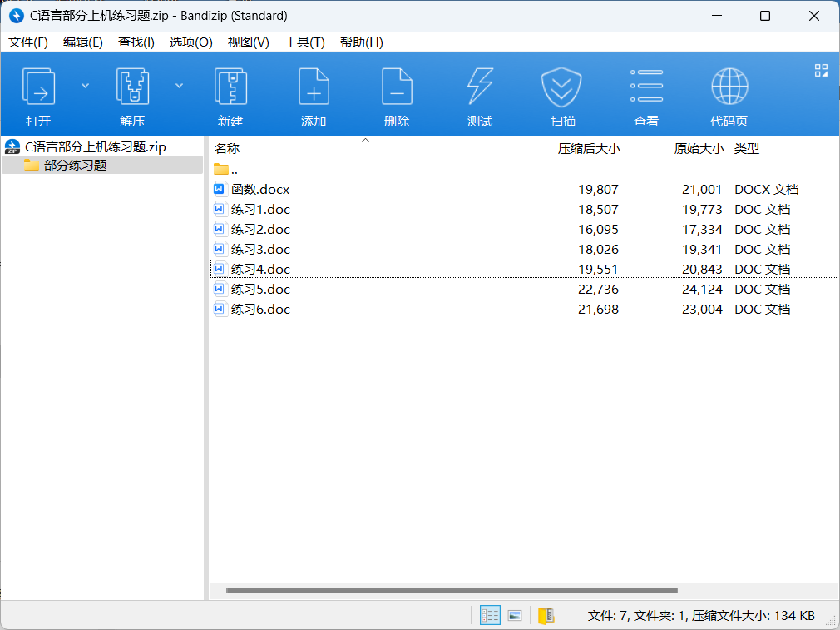Click the DOCX 文档 type cell
This screenshot has height=630, width=840.
coord(766,189)
